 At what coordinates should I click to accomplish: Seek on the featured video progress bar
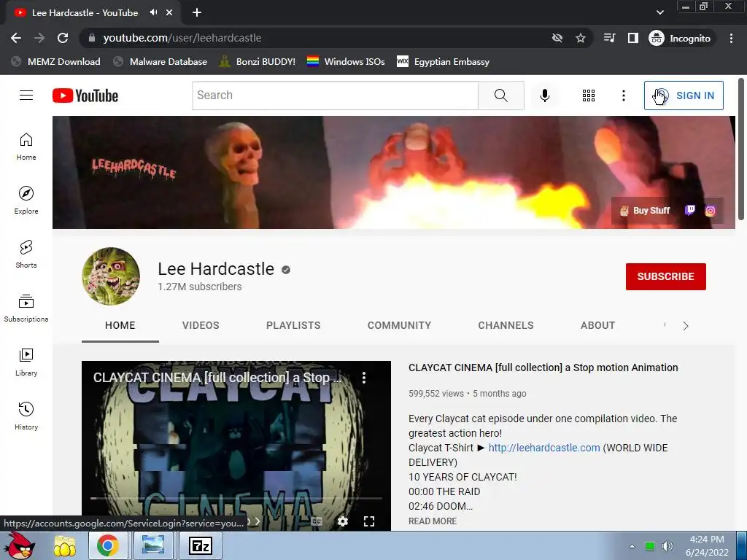(x=236, y=498)
